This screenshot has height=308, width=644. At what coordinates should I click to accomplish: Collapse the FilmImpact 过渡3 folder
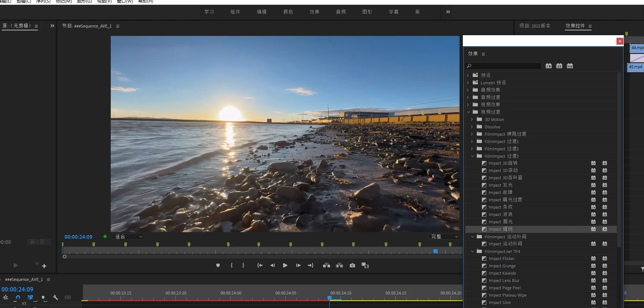[x=472, y=156]
